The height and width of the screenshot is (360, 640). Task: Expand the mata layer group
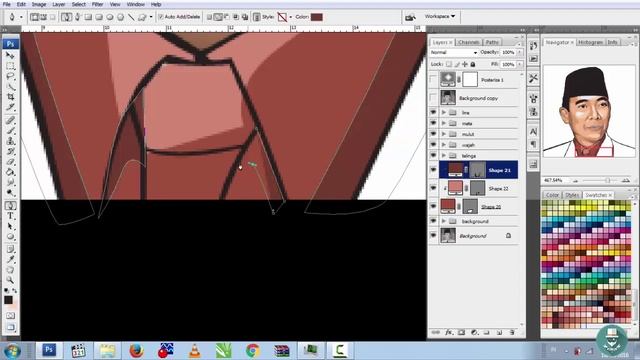pos(444,123)
